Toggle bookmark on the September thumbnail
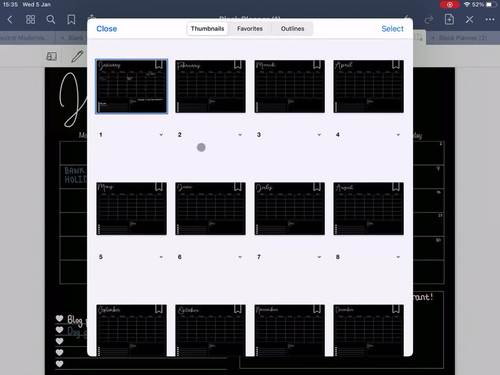This screenshot has width=500, height=375. click(x=159, y=309)
